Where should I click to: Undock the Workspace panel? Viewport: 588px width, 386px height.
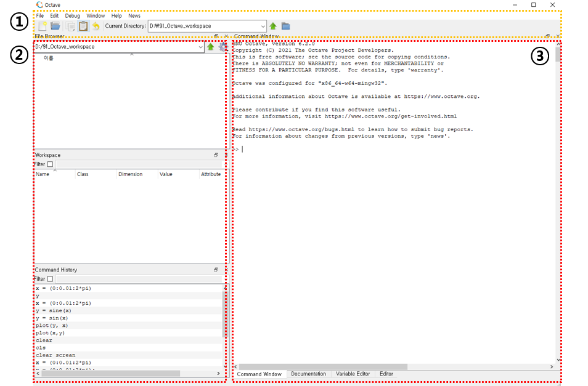[x=216, y=155]
